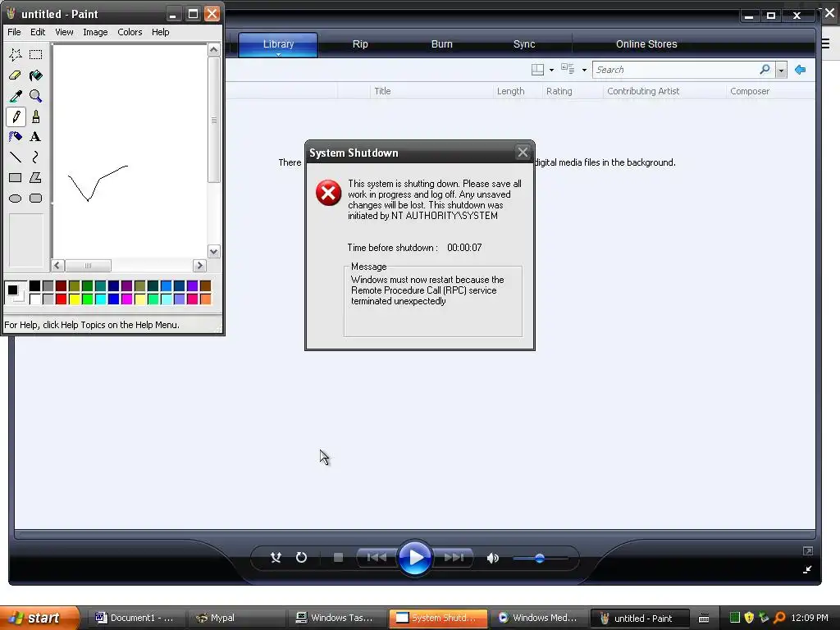The image size is (840, 630).
Task: Choose the Airbrush spray tool
Action: tap(16, 137)
